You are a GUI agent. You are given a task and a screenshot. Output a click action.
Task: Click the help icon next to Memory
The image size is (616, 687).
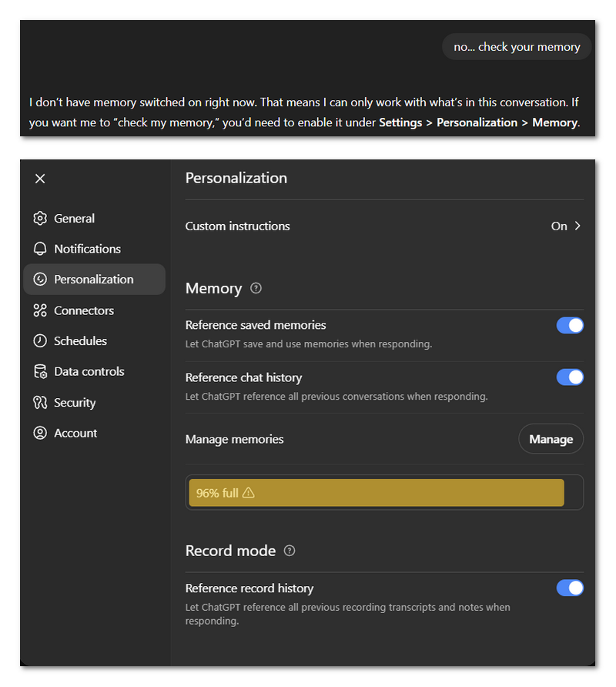(256, 288)
